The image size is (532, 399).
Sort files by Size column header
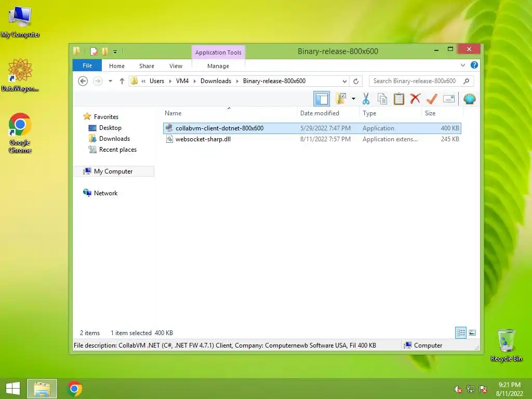click(442, 113)
